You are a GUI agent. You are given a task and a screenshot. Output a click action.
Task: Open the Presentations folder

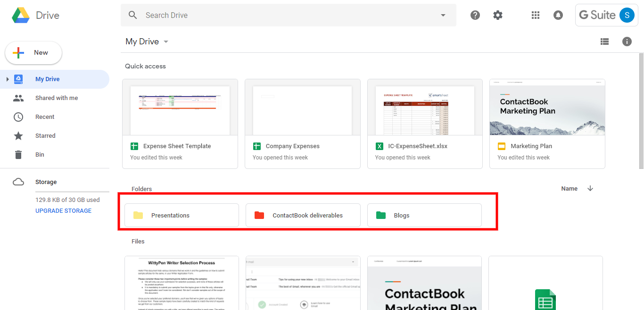coord(182,215)
